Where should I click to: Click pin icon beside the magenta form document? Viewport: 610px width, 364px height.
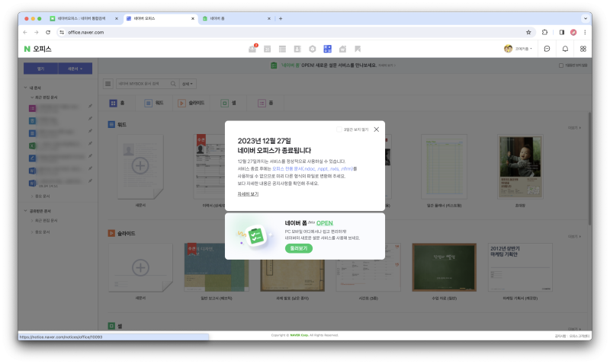pos(90,106)
